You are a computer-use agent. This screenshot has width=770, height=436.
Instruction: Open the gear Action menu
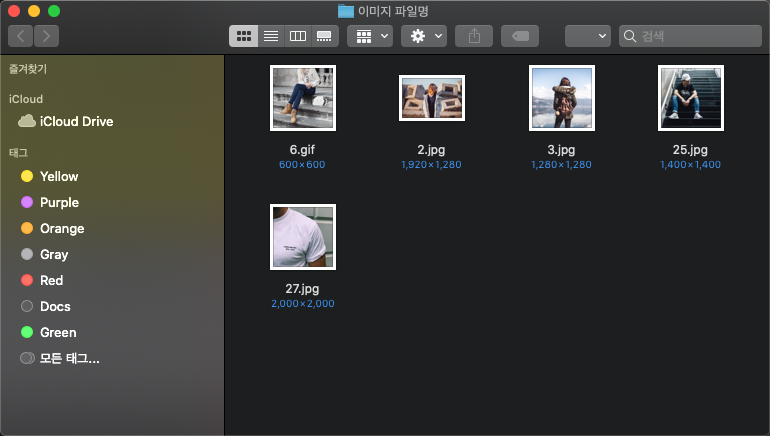coord(423,36)
